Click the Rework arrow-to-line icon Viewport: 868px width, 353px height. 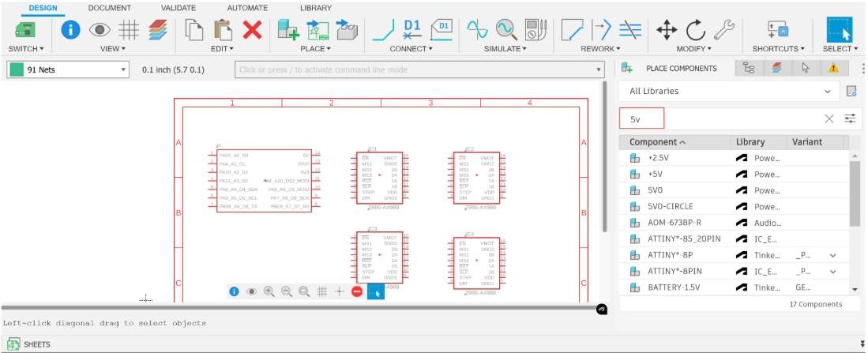[601, 29]
